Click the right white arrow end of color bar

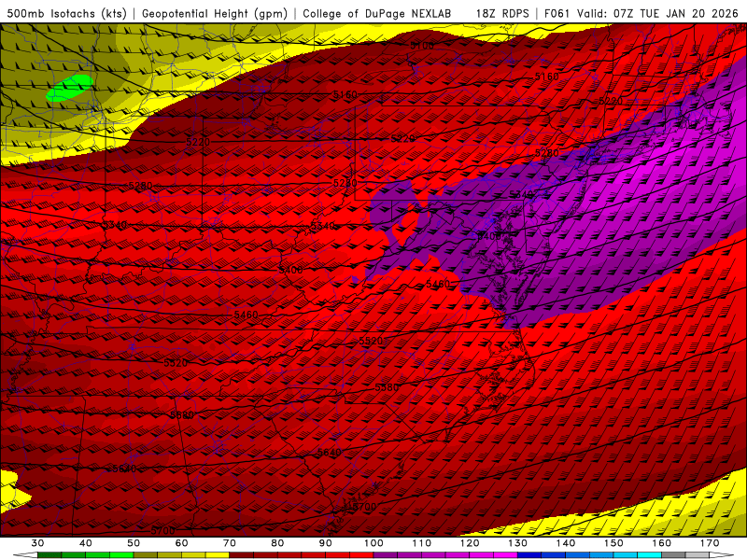pyautogui.click(x=722, y=555)
